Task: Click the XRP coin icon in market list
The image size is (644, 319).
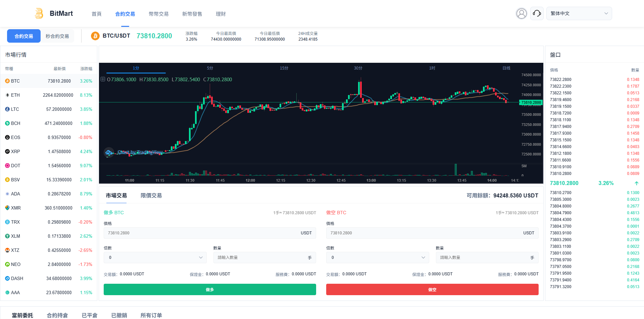Action: (7, 151)
